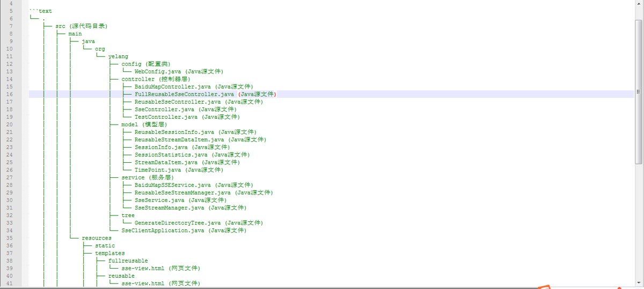Click the tree folder line
644x289 pixels.
(128, 215)
